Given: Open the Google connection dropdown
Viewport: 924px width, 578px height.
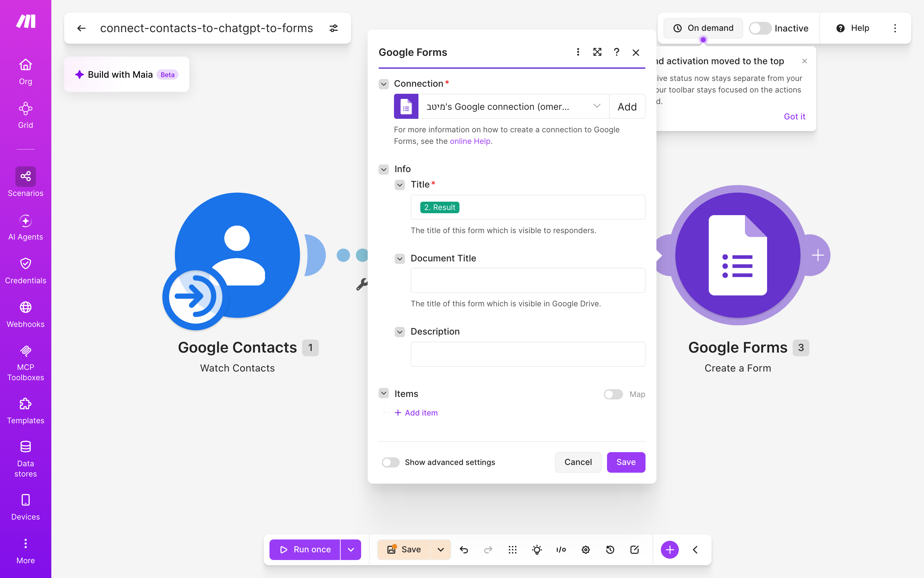Looking at the screenshot, I should pos(501,106).
